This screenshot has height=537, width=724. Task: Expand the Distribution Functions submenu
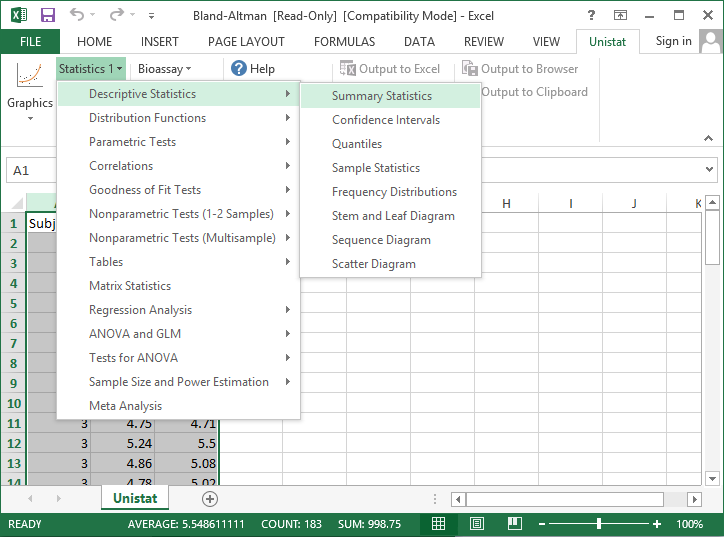178,118
